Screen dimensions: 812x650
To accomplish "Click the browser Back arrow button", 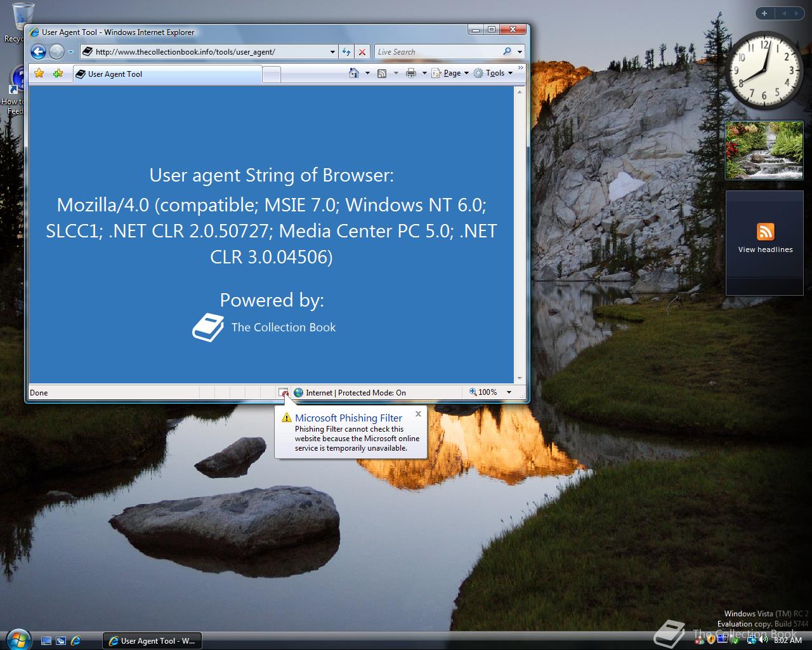I will click(x=39, y=51).
